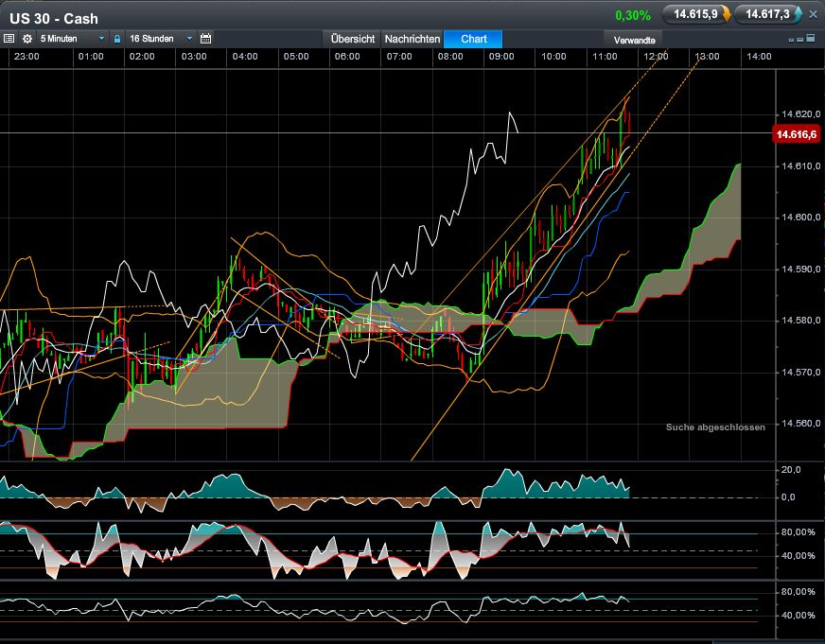The height and width of the screenshot is (644, 825).
Task: Click the Verwandte button
Action: tap(635, 41)
